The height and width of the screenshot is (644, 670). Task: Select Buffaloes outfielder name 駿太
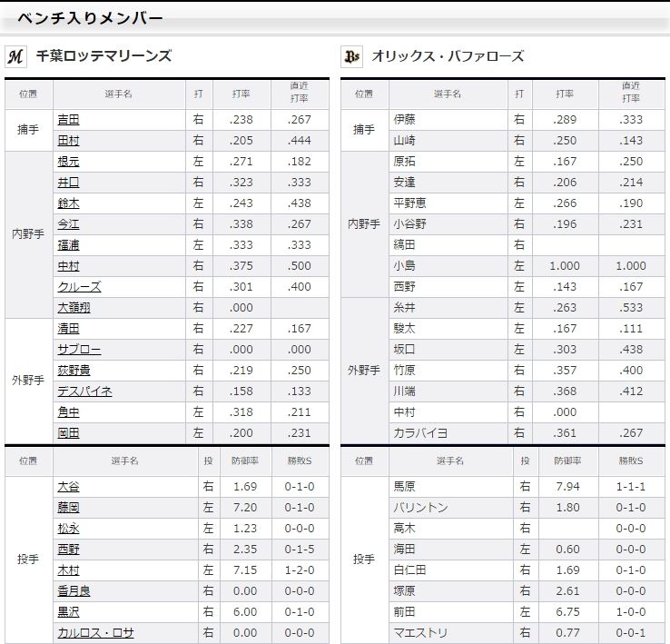(404, 329)
